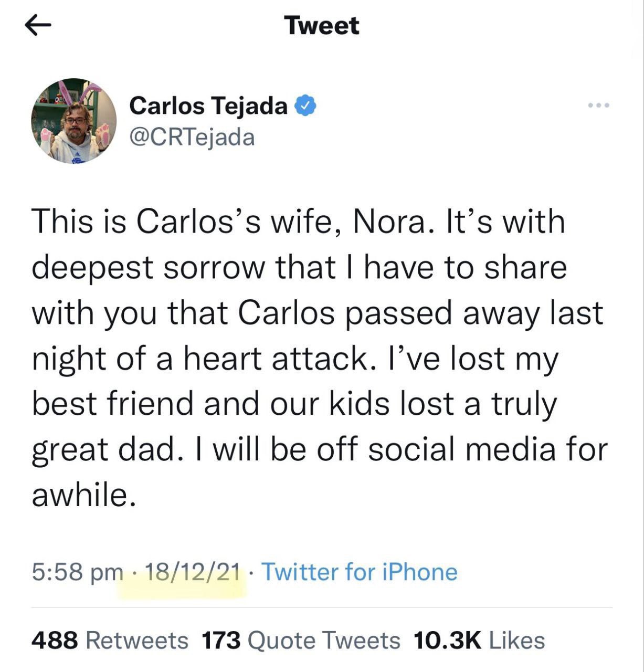This screenshot has width=644, height=672.
Task: Click the number 488 retweet count
Action: [x=55, y=640]
